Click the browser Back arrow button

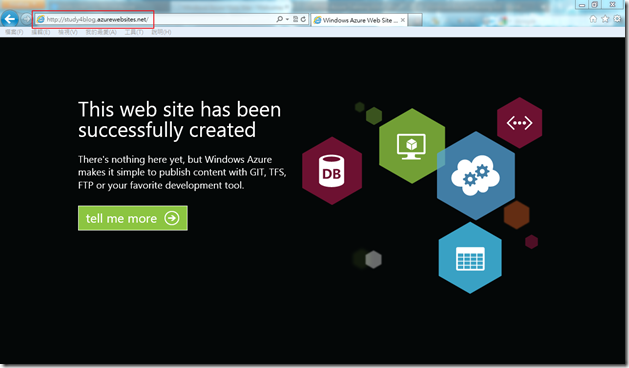coord(9,18)
